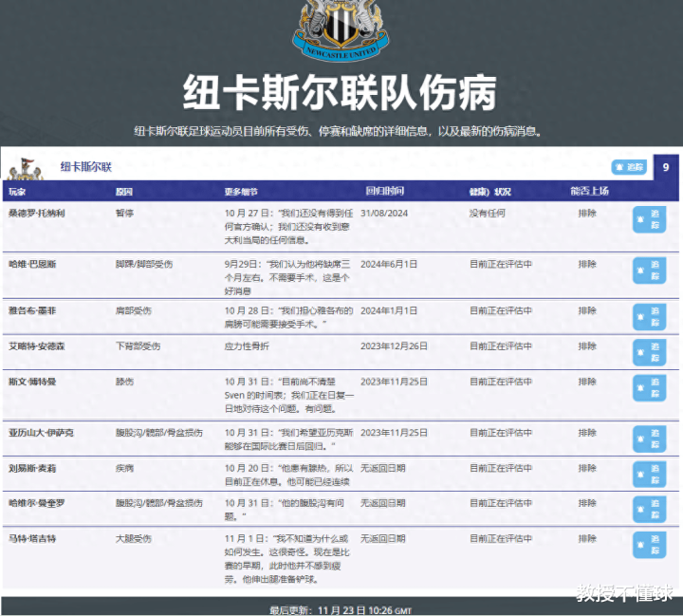The height and width of the screenshot is (616, 683).
Task: Click the return date 2023年12月26日
Action: 394,346
